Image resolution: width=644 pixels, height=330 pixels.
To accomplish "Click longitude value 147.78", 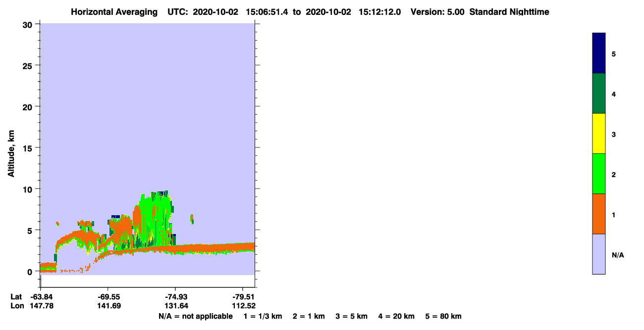I will [42, 306].
